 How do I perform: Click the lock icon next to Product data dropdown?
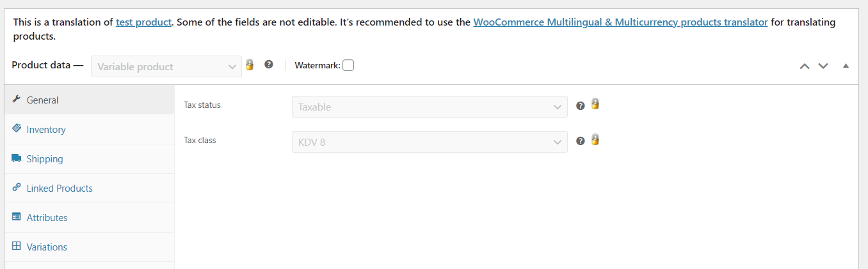tap(250, 65)
